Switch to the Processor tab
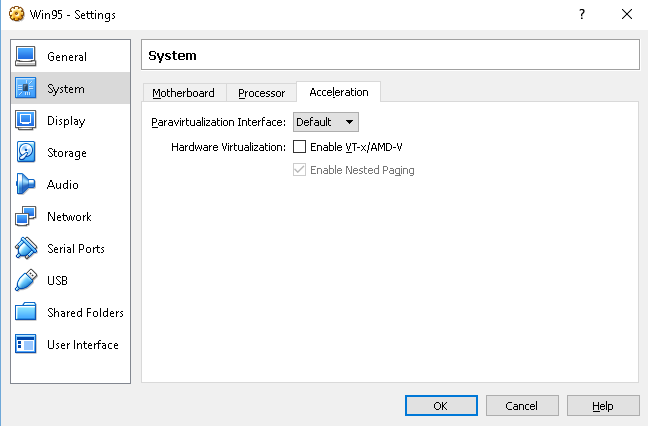 [261, 93]
